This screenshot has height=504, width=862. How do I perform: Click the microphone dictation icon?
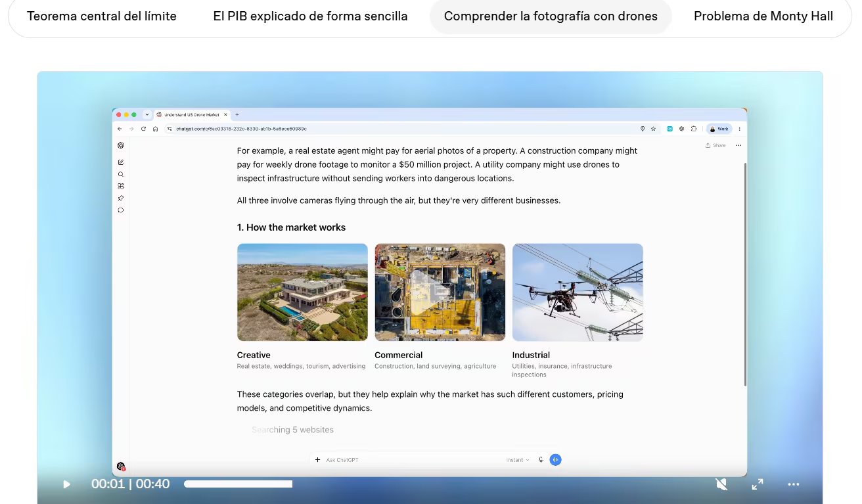(x=541, y=460)
